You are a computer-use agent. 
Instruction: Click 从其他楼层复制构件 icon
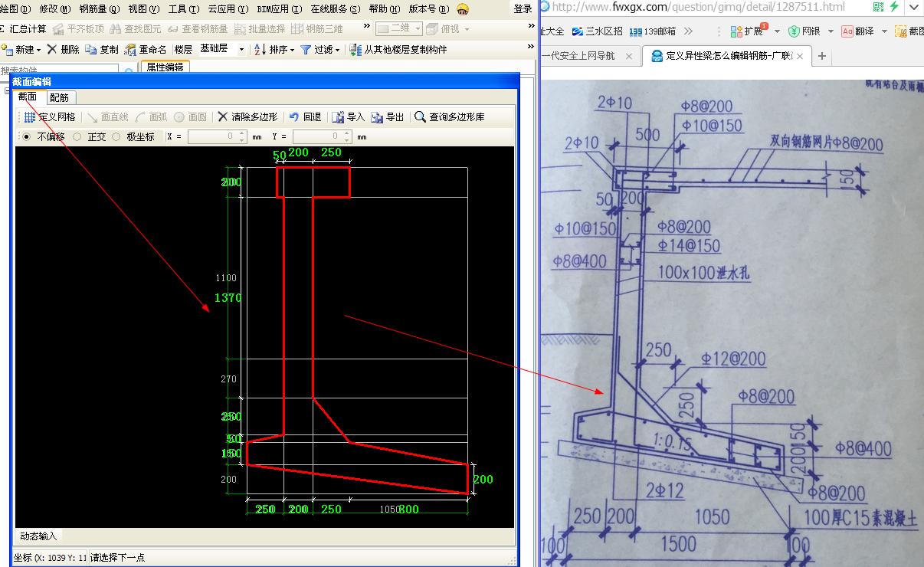356,49
